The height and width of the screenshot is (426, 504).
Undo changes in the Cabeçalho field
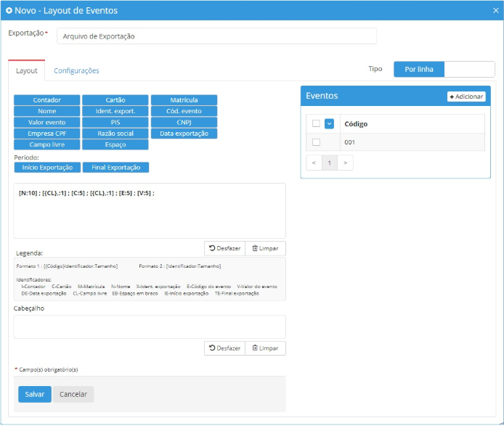[x=224, y=348]
